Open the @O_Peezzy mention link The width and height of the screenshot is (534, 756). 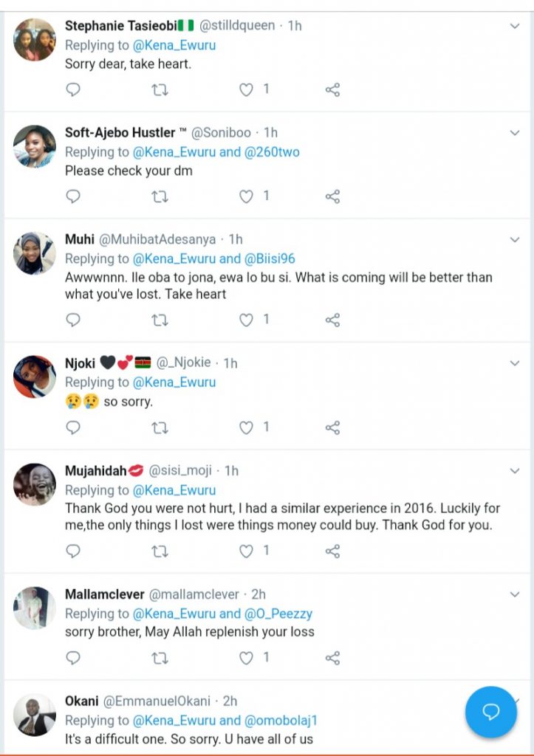(278, 614)
